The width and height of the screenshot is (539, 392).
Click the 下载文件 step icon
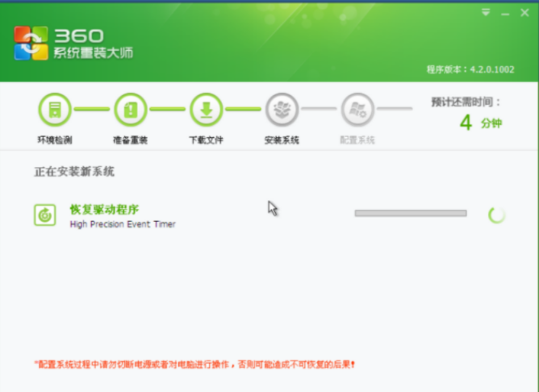click(x=207, y=110)
